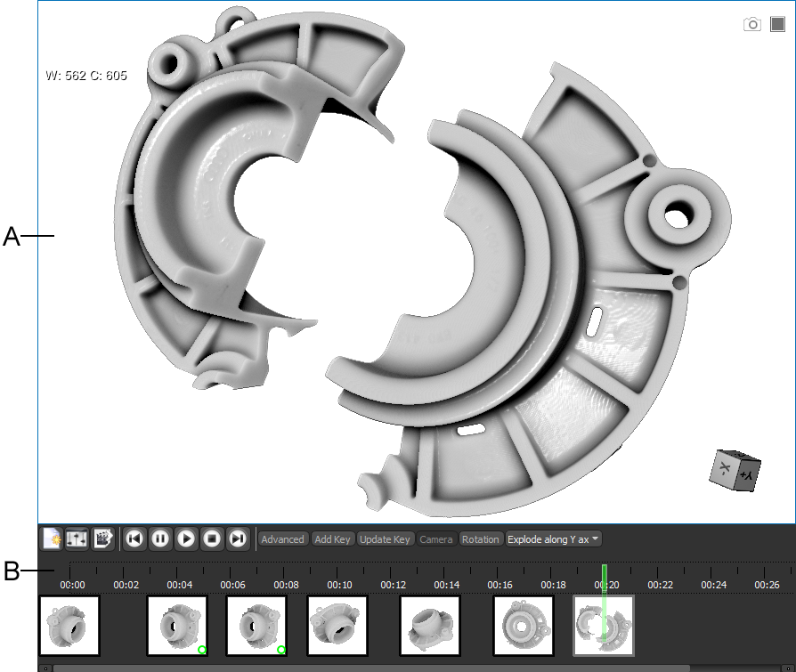Jump to the first keyframe
Viewport: 796px width, 672px height.
point(134,538)
